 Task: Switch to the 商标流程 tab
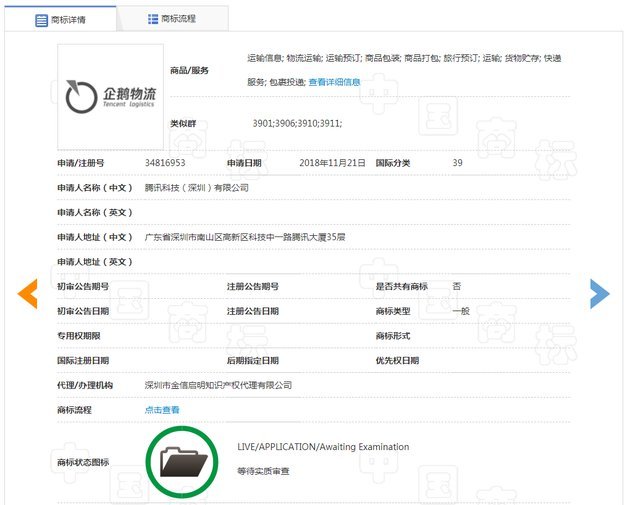[x=172, y=19]
